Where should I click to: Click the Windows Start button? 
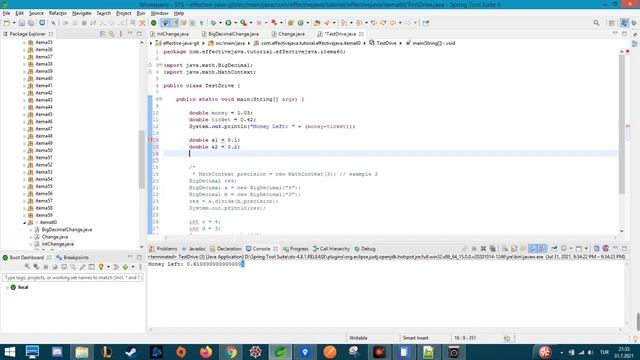coord(9,351)
